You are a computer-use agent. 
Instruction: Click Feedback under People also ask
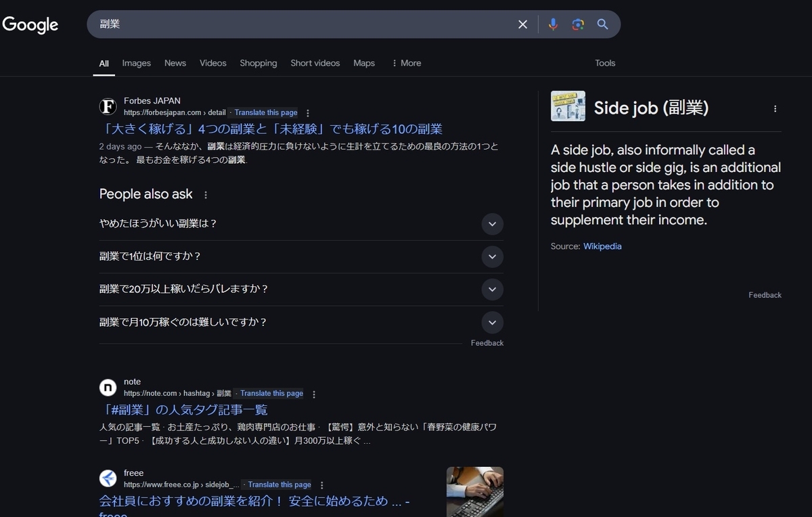(487, 343)
